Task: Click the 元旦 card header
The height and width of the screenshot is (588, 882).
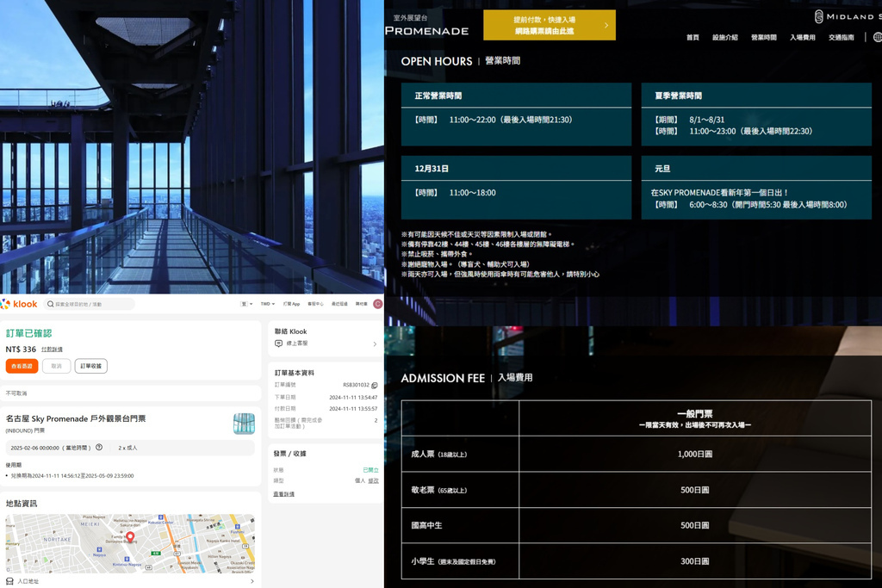Action: click(756, 169)
